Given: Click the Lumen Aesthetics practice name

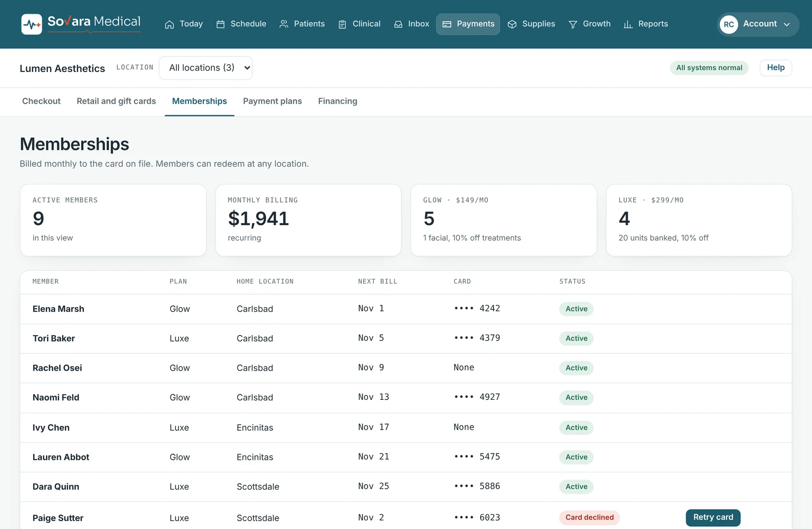Looking at the screenshot, I should pyautogui.click(x=62, y=68).
